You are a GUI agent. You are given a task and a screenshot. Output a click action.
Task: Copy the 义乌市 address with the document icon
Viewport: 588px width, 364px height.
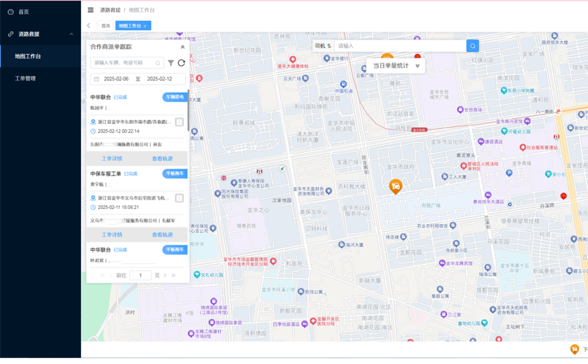pos(179,198)
